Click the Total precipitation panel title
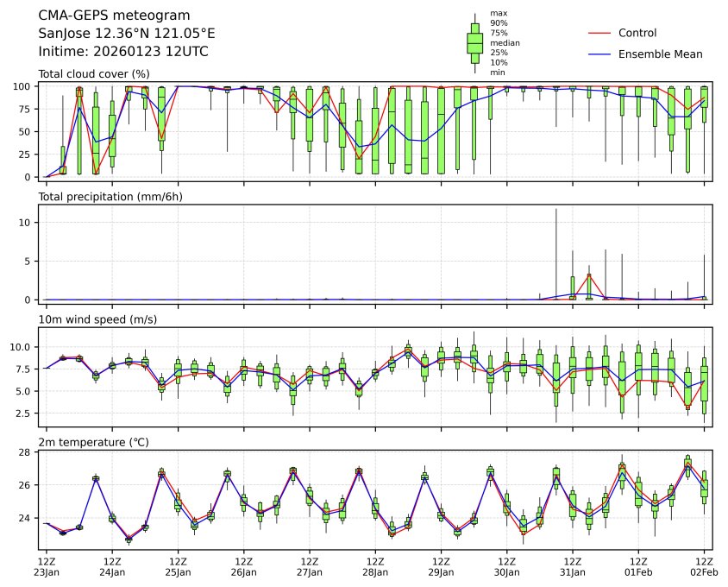The width and height of the screenshot is (728, 587). click(110, 197)
